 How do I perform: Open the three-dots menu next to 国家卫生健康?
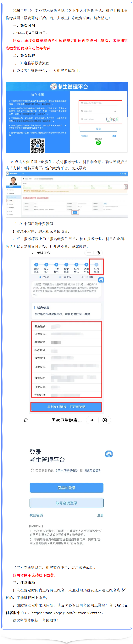pyautogui.click(x=92, y=420)
